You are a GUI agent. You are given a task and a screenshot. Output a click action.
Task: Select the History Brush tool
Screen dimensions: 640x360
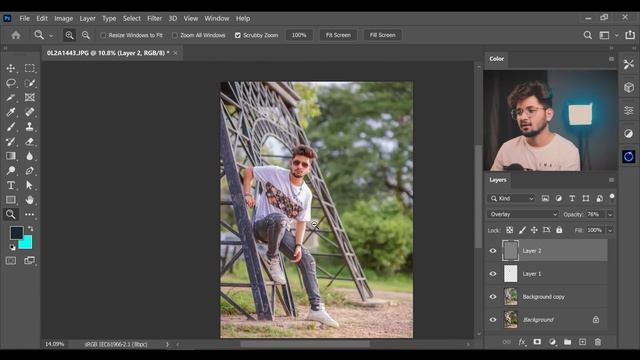[x=11, y=142]
